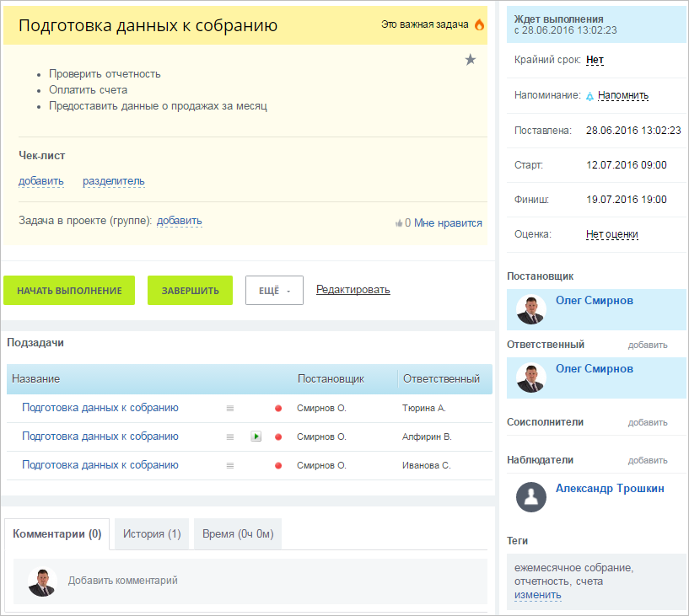Open menu icon for Иванова С. subtask

tap(229, 465)
